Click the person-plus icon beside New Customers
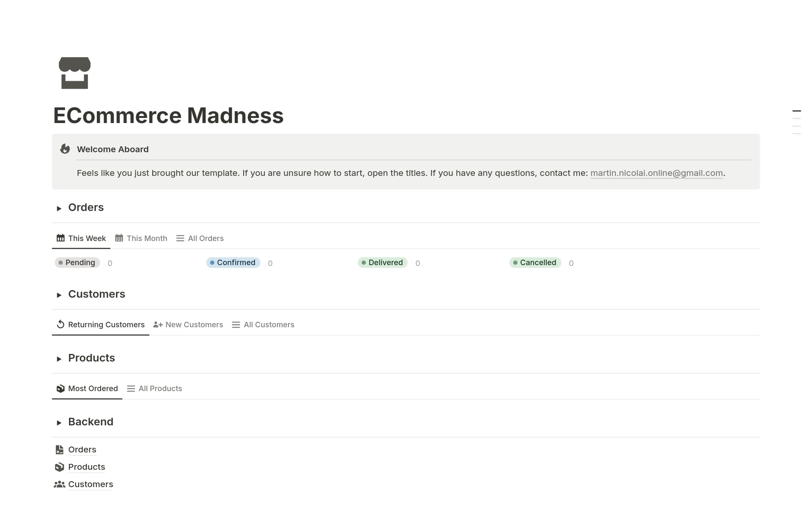 157,324
